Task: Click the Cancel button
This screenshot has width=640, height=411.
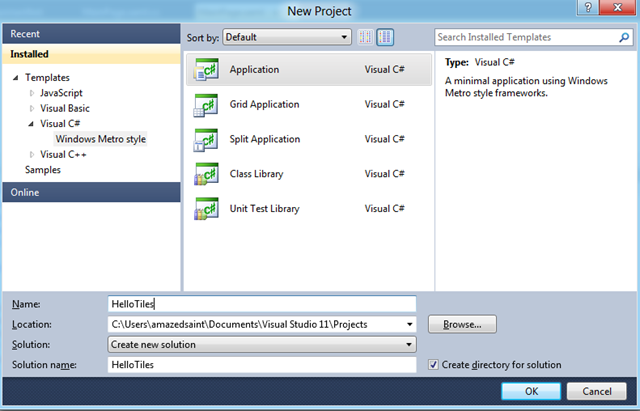Action: click(597, 391)
